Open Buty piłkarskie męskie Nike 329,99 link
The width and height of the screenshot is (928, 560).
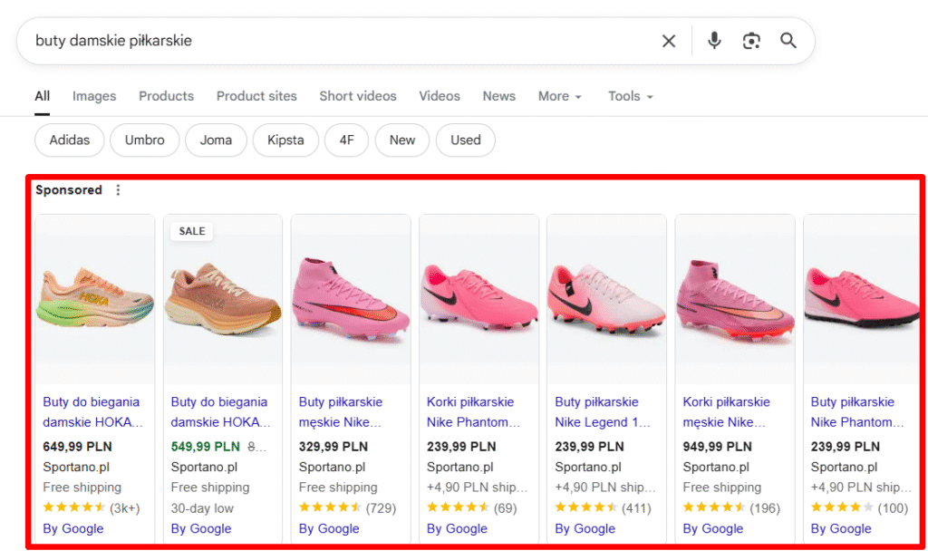click(x=341, y=411)
